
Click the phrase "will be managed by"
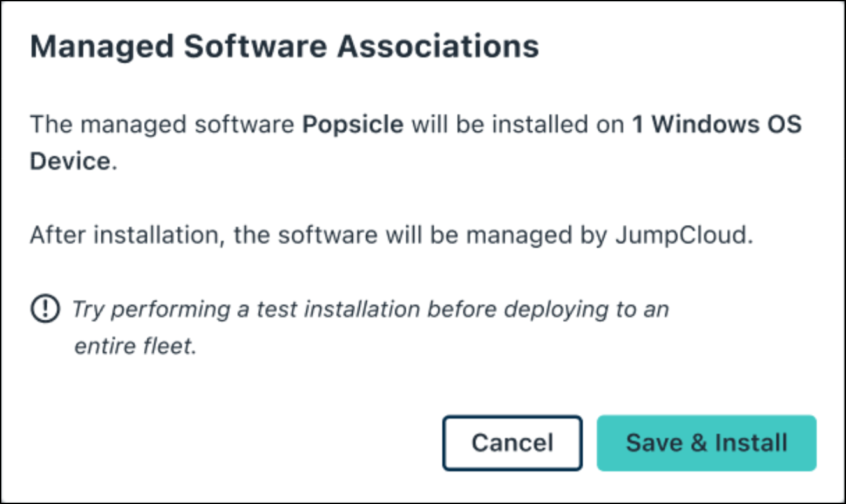tap(496, 235)
